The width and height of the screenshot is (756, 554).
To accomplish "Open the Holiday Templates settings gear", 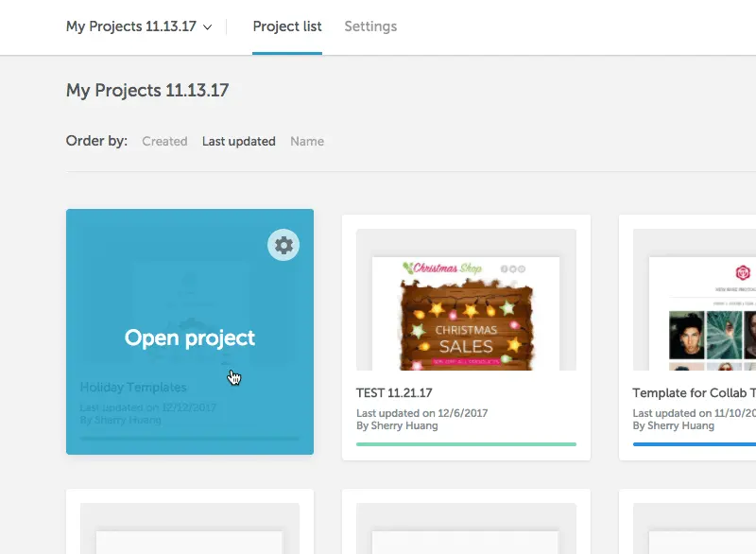I will click(283, 245).
